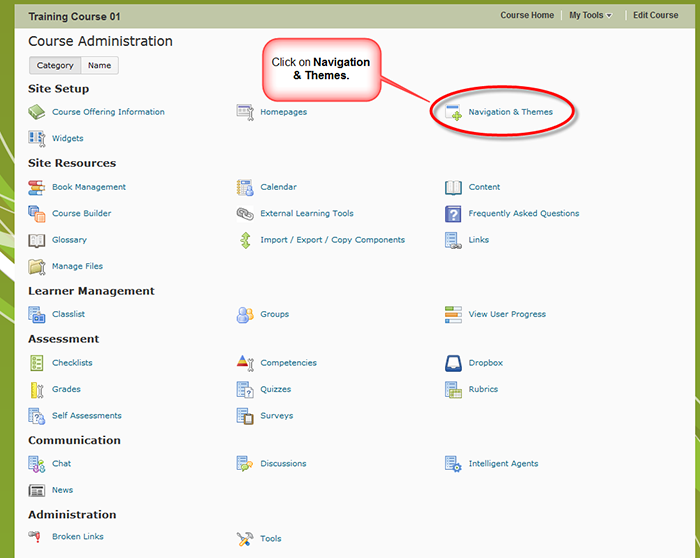Open the Course Builder icon

click(x=37, y=214)
